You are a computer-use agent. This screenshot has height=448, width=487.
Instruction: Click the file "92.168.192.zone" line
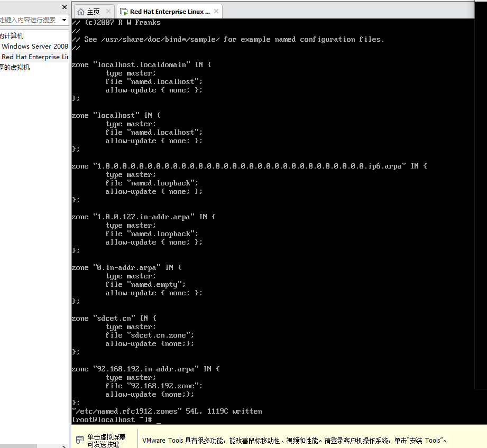point(154,386)
